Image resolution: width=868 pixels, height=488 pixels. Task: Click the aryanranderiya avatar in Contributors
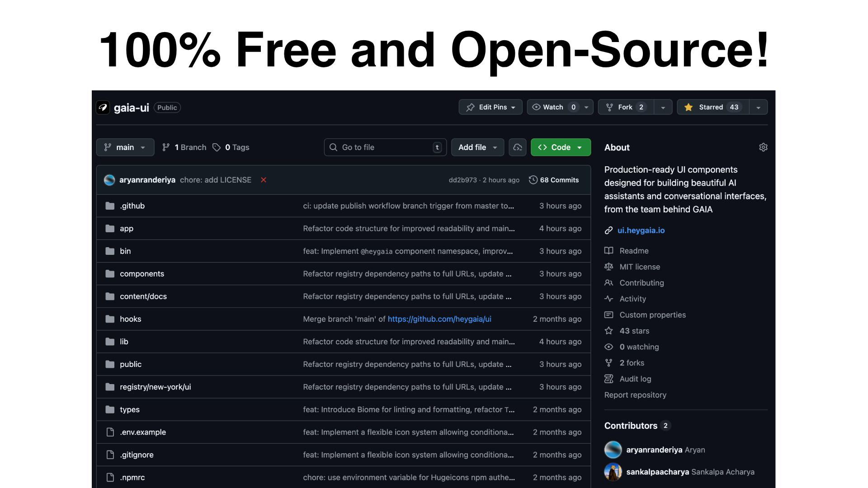pos(613,450)
